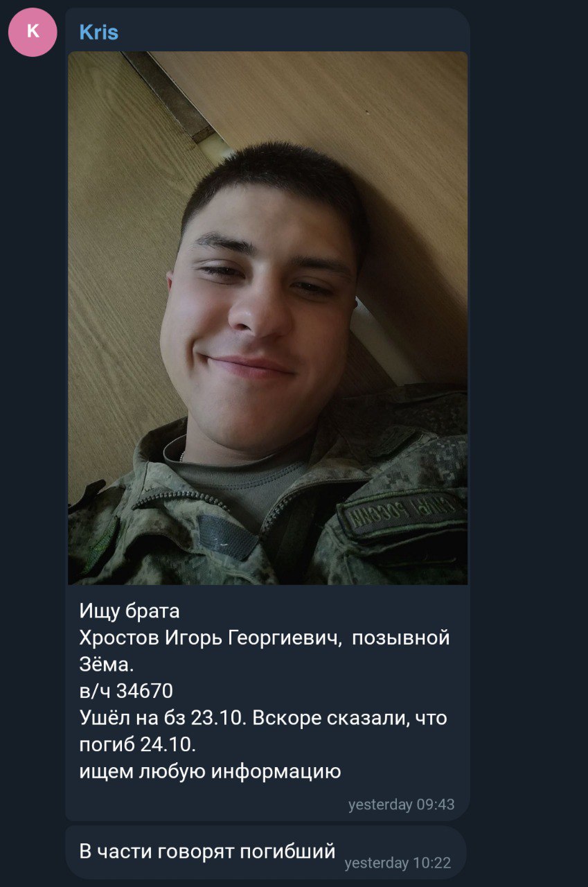
Task: Open the pink "K" sender avatar
Action: [33, 32]
